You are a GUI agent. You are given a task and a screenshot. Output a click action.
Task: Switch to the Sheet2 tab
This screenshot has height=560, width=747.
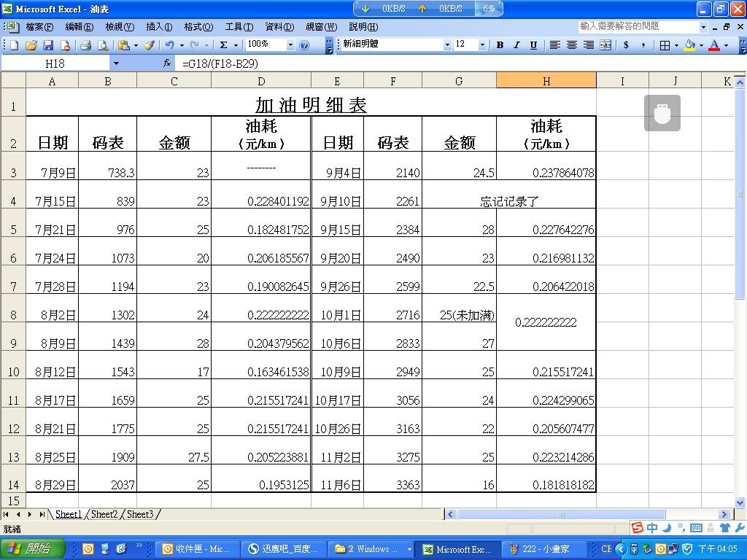tap(104, 514)
